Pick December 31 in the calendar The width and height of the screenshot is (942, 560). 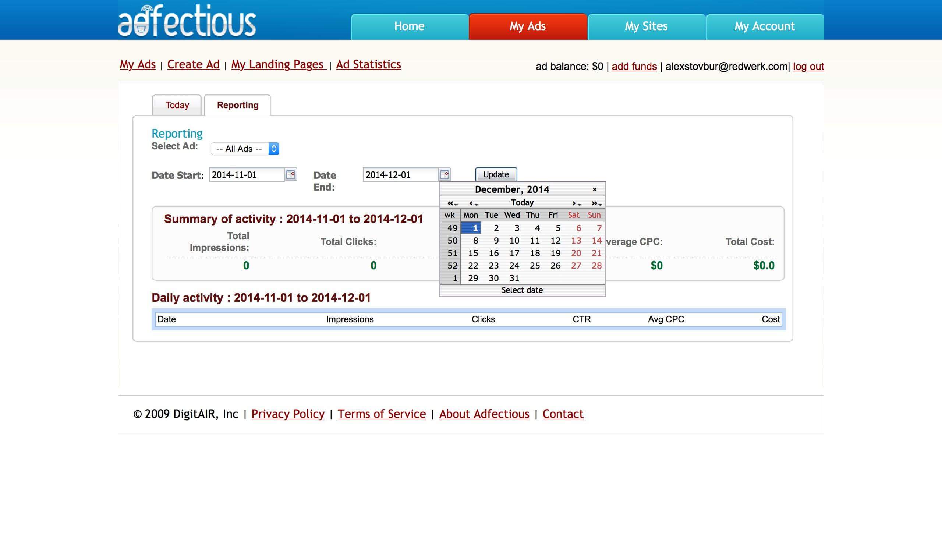(512, 278)
